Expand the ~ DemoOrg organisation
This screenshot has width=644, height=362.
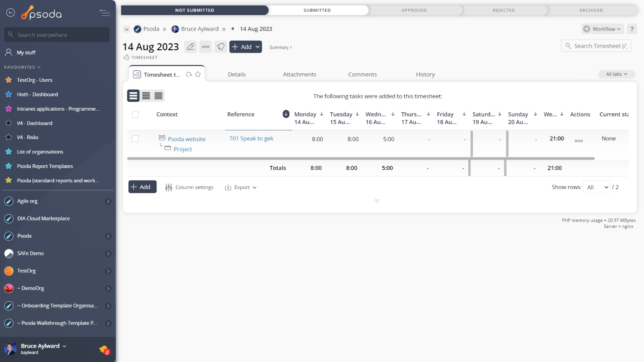(108, 289)
